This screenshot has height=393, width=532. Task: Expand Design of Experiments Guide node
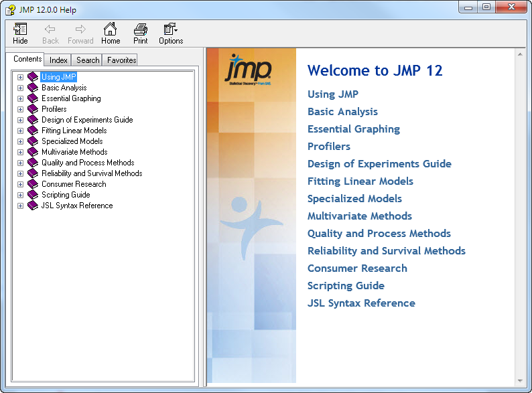pyautogui.click(x=20, y=120)
